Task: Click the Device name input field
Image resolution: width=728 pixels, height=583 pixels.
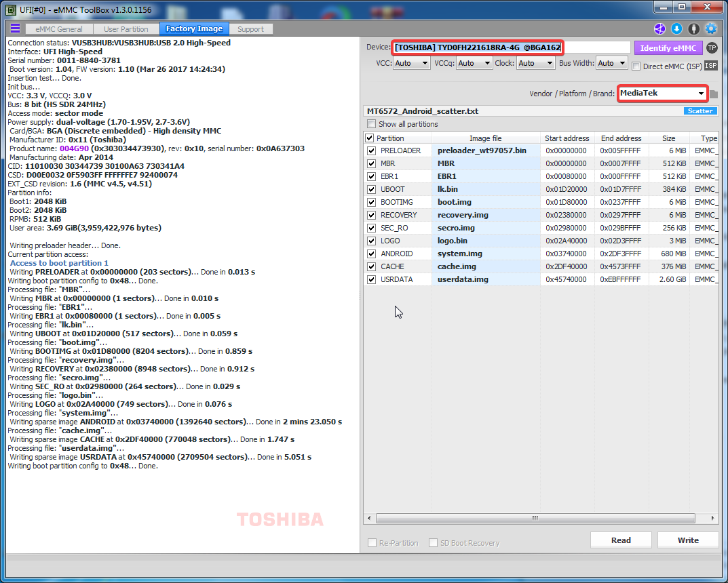Action: click(x=511, y=47)
